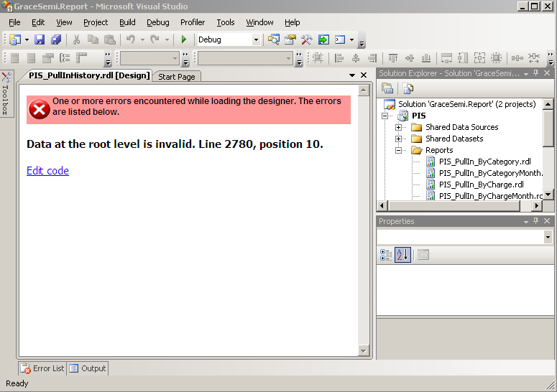This screenshot has width=557, height=392.
Task: Click the Properties icon in Solution Explorer toolbar
Action: coord(387,89)
